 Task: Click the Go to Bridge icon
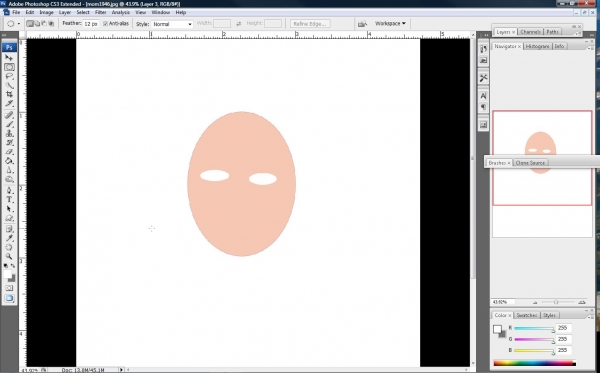pos(362,24)
